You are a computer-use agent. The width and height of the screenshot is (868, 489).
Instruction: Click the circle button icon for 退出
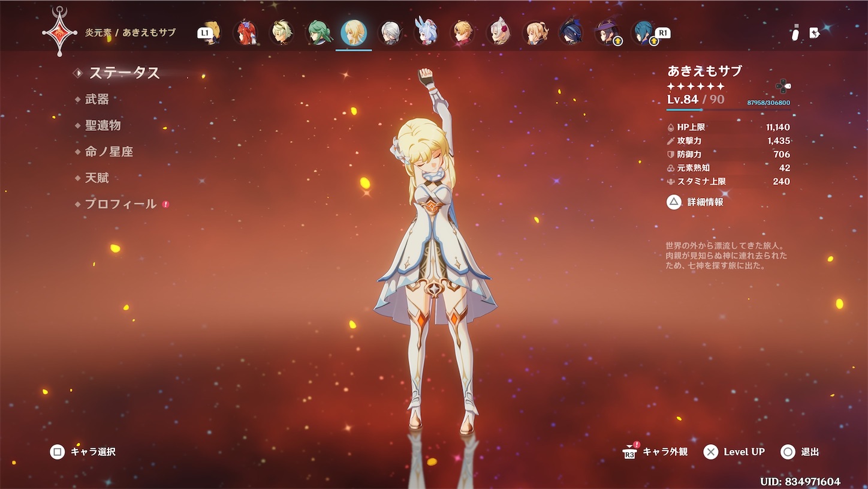pos(788,452)
